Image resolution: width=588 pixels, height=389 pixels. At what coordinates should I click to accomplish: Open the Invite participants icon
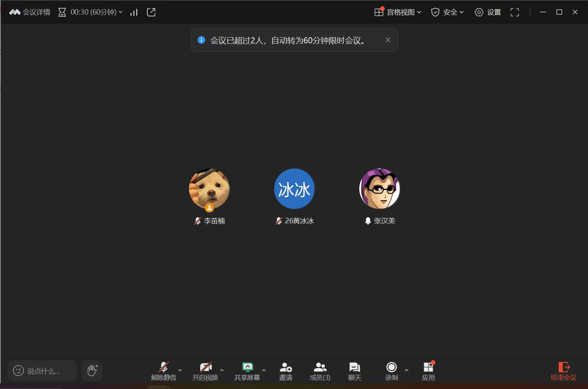286,371
